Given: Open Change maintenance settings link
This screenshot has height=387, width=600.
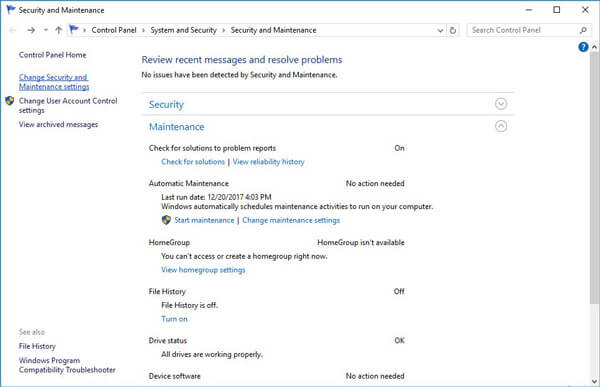Looking at the screenshot, I should point(291,220).
